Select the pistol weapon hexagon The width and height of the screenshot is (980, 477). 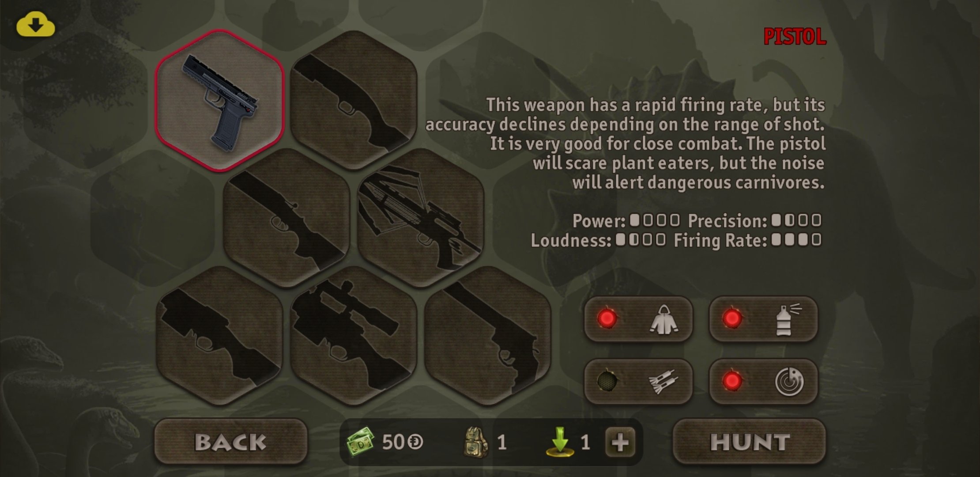pos(219,100)
